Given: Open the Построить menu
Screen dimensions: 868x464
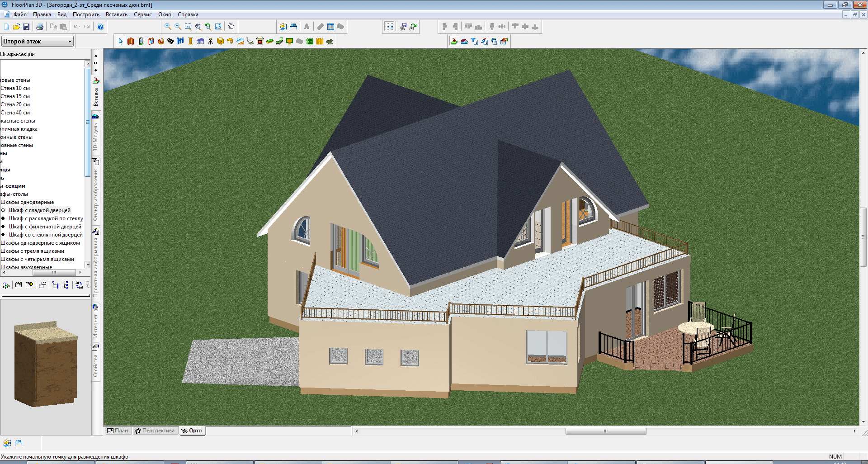Looking at the screenshot, I should tap(86, 14).
